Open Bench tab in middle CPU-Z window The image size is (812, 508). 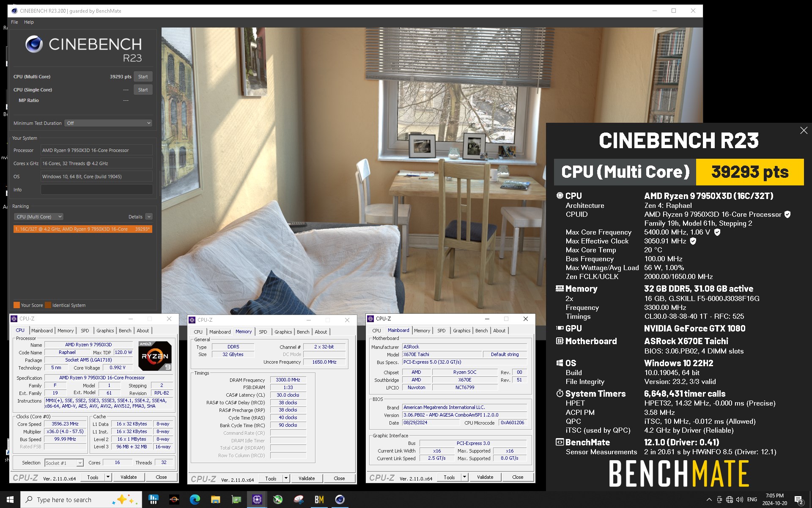tap(303, 332)
